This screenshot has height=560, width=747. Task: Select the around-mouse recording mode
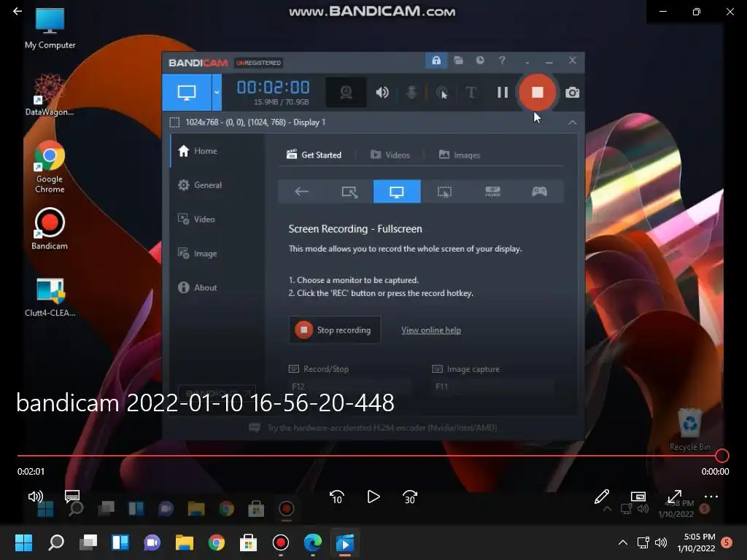pos(444,192)
